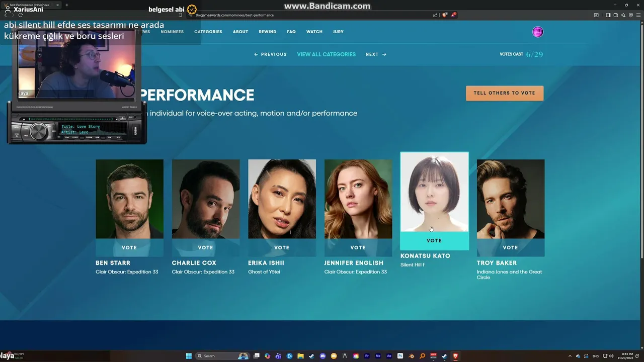The height and width of the screenshot is (362, 644).
Task: Click the taskbar Search box
Action: [223, 356]
